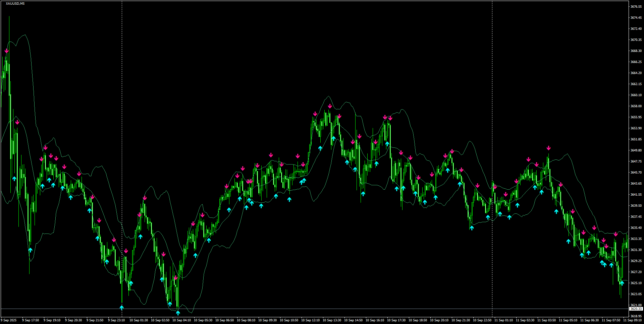This screenshot has width=644, height=324.
Task: Select the 10 Sep 12:10 time label
Action: point(310,320)
